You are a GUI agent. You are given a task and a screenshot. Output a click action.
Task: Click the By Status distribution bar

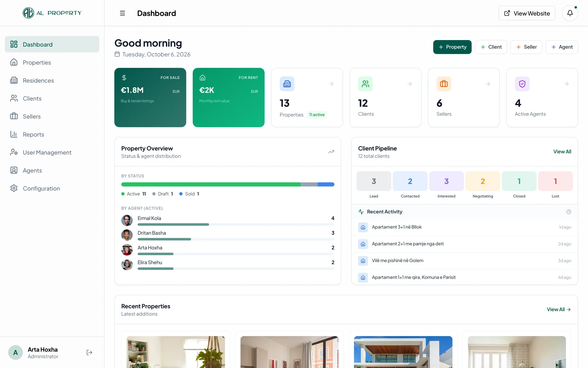point(228,184)
